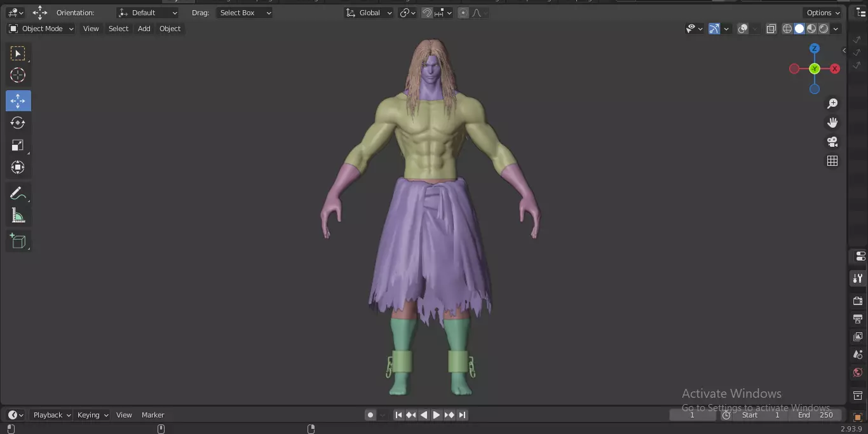Select the Scale tool
Screen dimensions: 868x434
[18, 146]
